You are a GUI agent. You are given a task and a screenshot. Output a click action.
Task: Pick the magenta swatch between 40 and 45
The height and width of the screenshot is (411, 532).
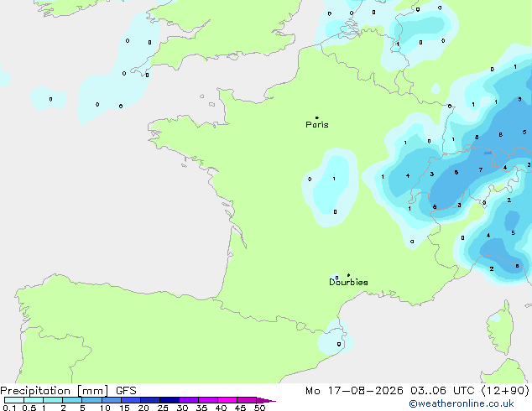pos(227,400)
